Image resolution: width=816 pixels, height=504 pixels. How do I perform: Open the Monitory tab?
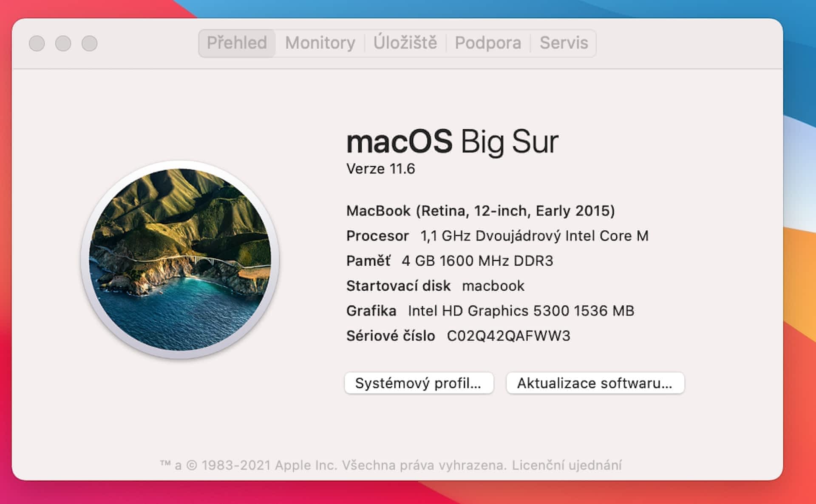tap(320, 43)
